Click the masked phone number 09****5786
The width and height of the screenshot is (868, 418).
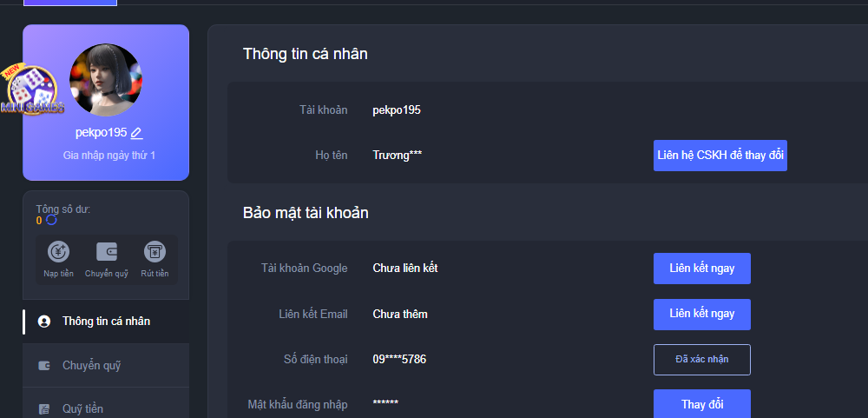coord(399,359)
